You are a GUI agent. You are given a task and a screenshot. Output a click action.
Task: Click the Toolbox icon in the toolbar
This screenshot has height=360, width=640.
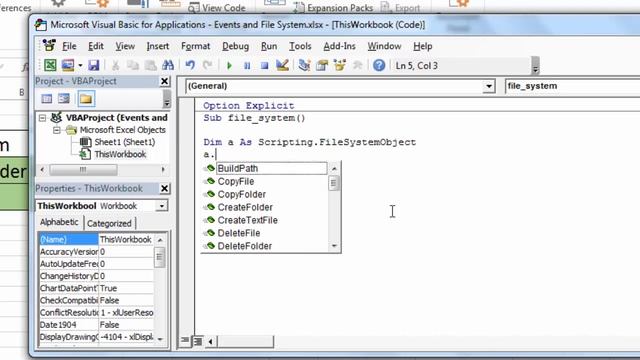click(358, 65)
